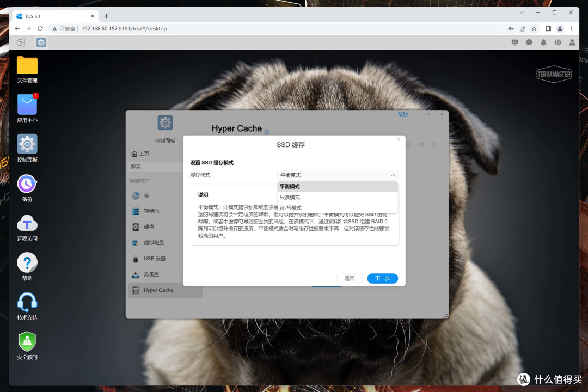Click the browser back arrow
The image size is (588, 392).
click(17, 28)
